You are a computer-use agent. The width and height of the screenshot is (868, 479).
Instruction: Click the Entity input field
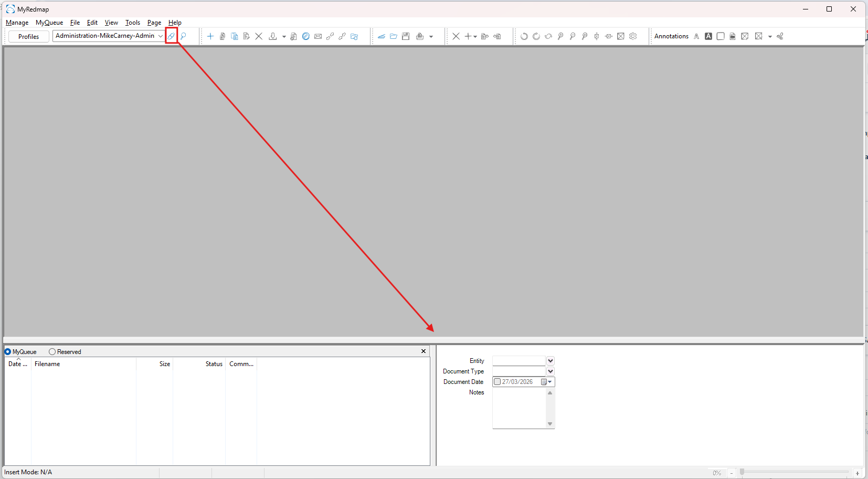coord(519,361)
